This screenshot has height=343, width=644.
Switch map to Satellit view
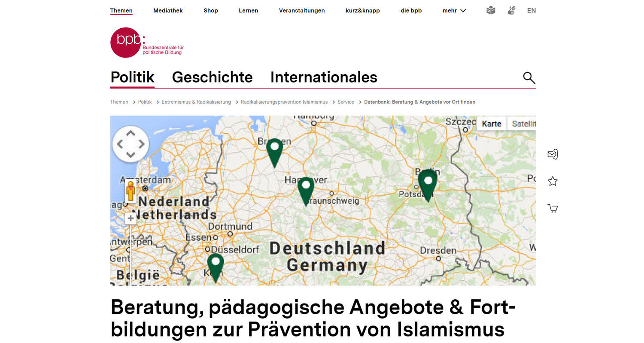(521, 123)
